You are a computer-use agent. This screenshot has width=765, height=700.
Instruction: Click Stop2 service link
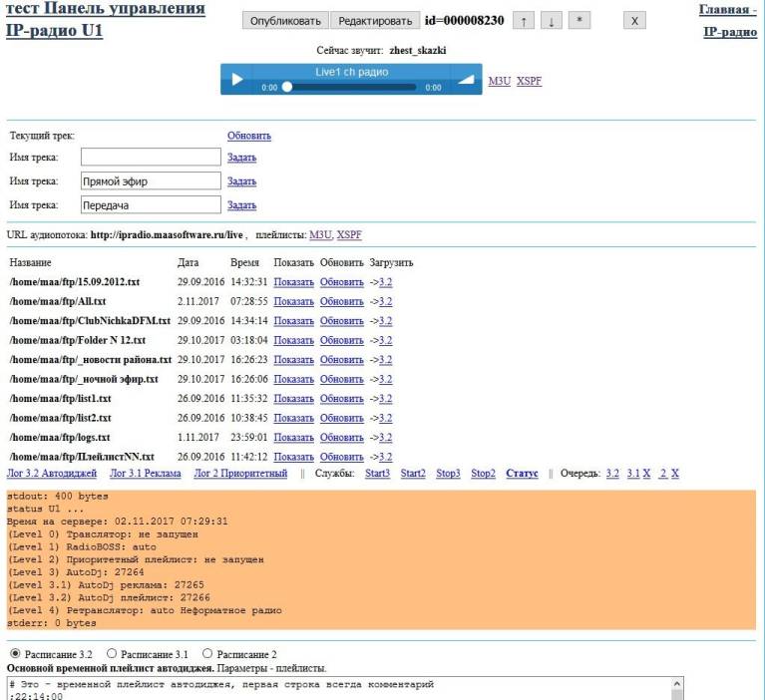click(483, 474)
